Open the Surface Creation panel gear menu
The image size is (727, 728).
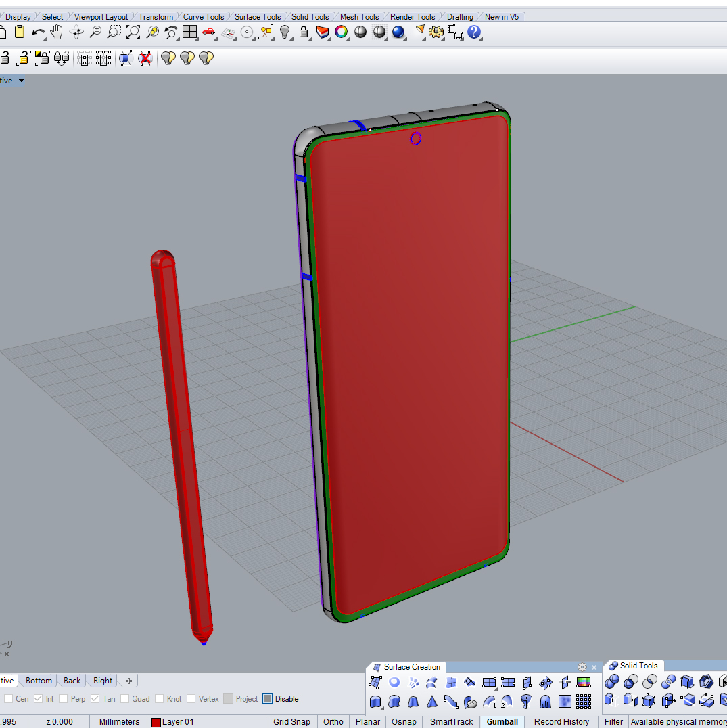coord(582,667)
